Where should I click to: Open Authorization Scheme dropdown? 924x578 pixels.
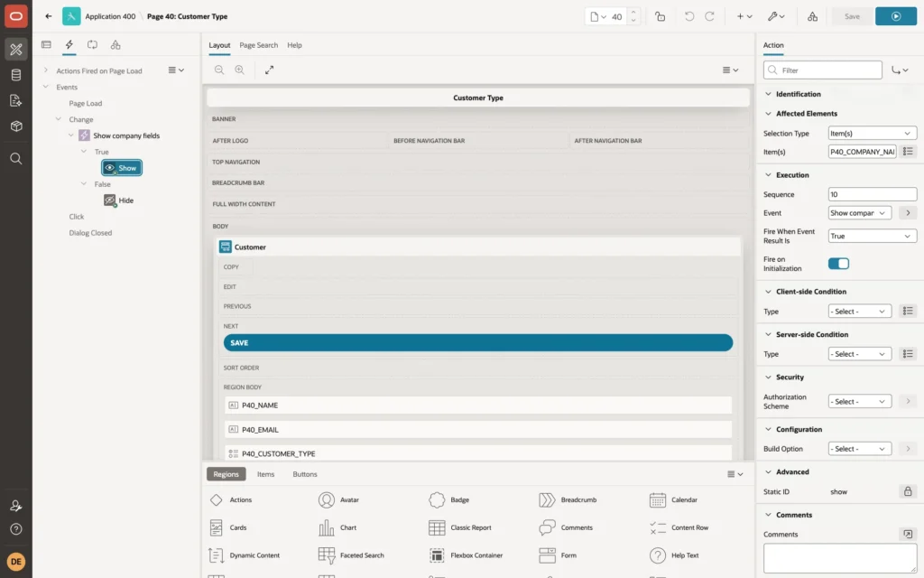(x=860, y=402)
